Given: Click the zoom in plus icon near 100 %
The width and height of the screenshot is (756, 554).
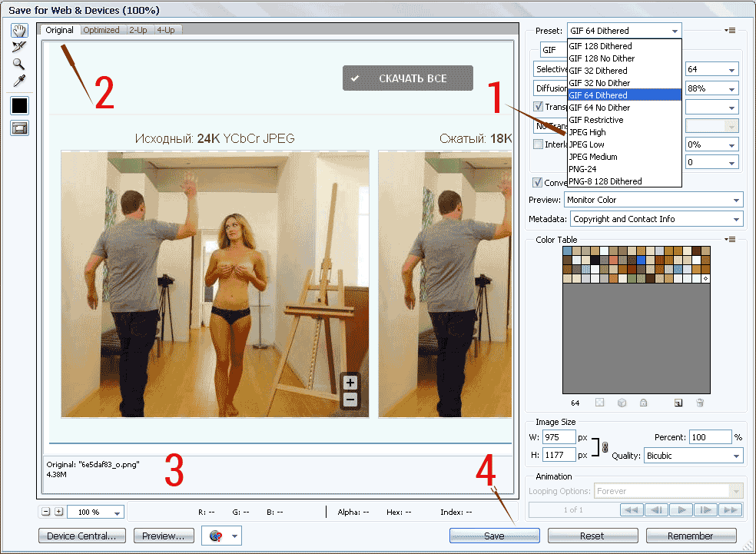Looking at the screenshot, I should (x=59, y=512).
